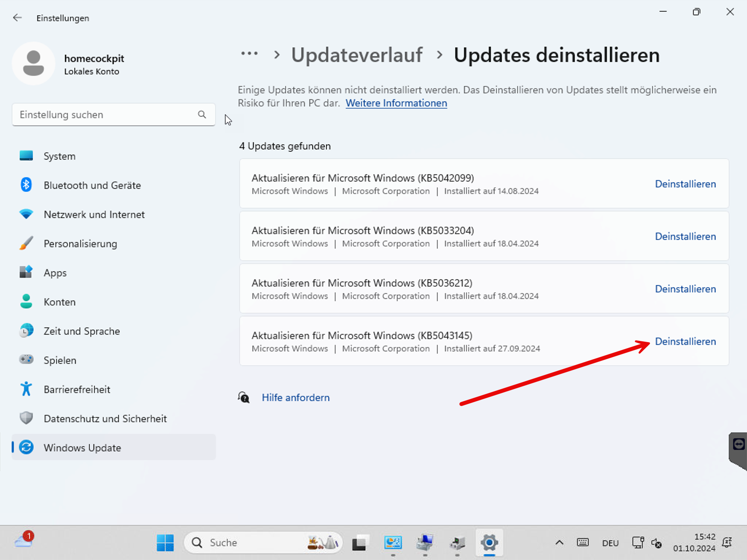
Task: Open the notification bell in taskbar
Action: tap(727, 543)
